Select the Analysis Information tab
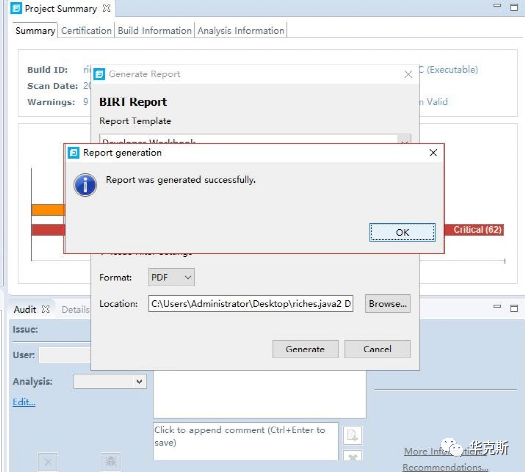 point(241,30)
